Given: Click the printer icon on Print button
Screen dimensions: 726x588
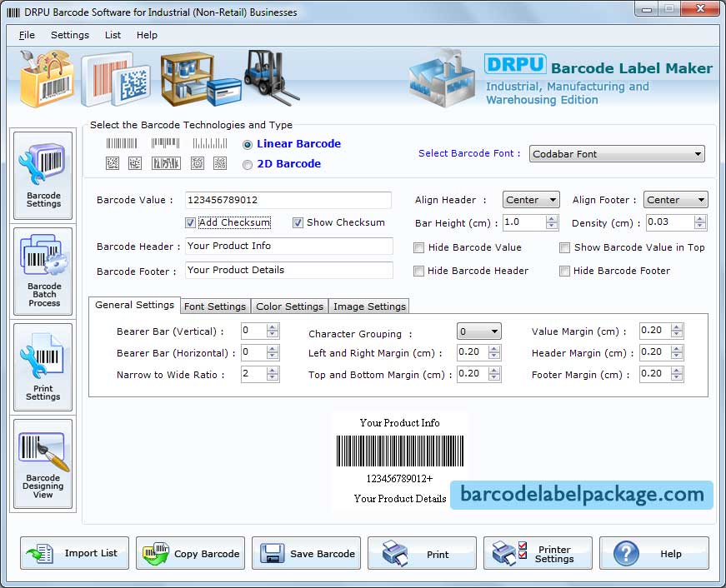Looking at the screenshot, I should (394, 553).
